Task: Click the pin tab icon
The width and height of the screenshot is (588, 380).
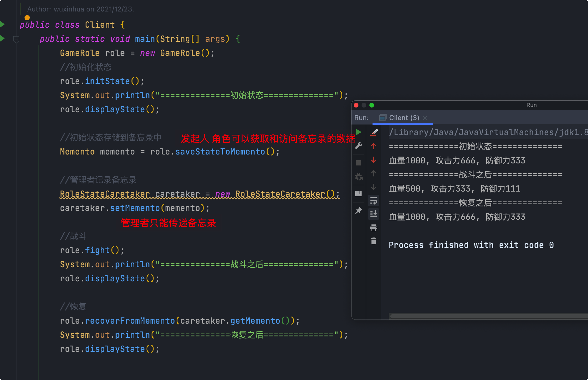Action: [358, 211]
